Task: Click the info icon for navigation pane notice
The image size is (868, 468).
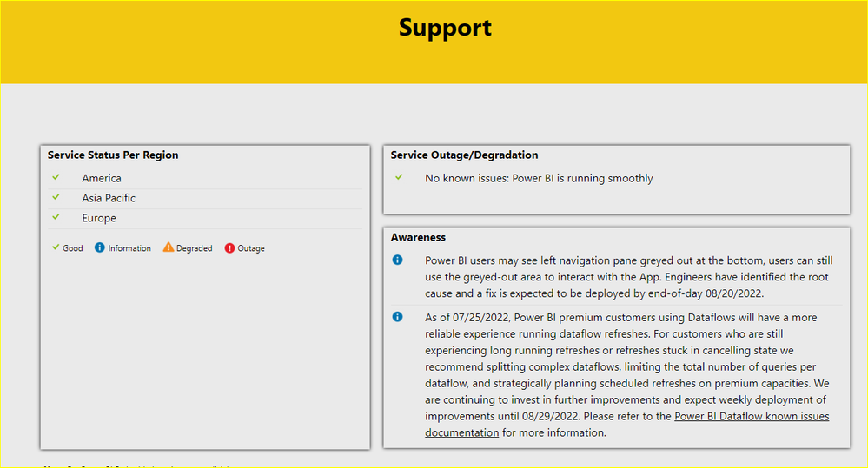Action: pyautogui.click(x=397, y=260)
